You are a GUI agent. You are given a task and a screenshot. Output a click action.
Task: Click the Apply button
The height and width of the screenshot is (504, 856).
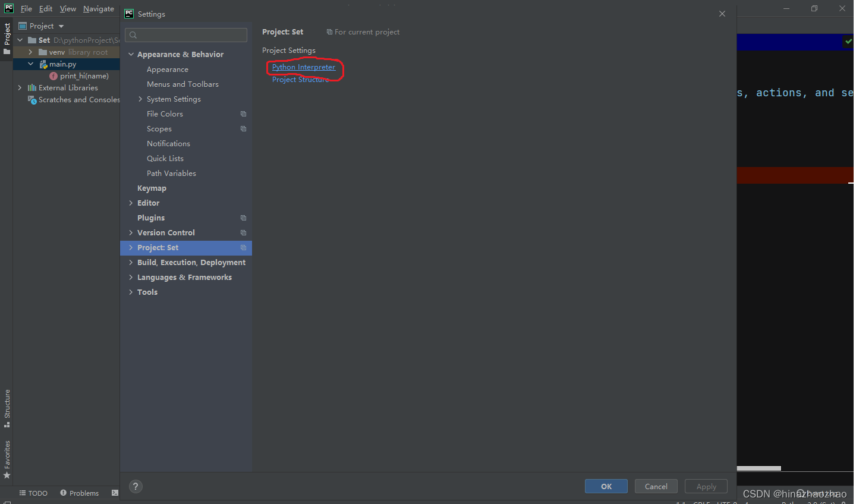(x=706, y=486)
